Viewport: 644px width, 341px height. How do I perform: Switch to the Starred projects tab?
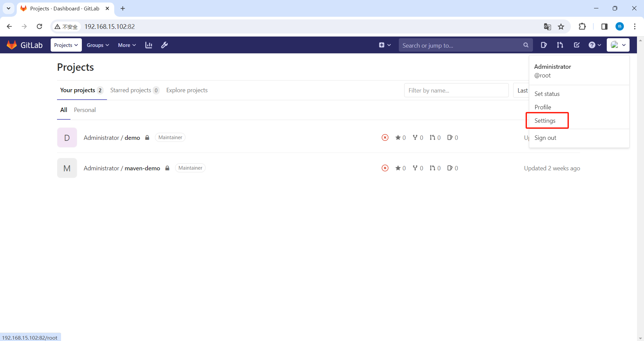coord(130,90)
